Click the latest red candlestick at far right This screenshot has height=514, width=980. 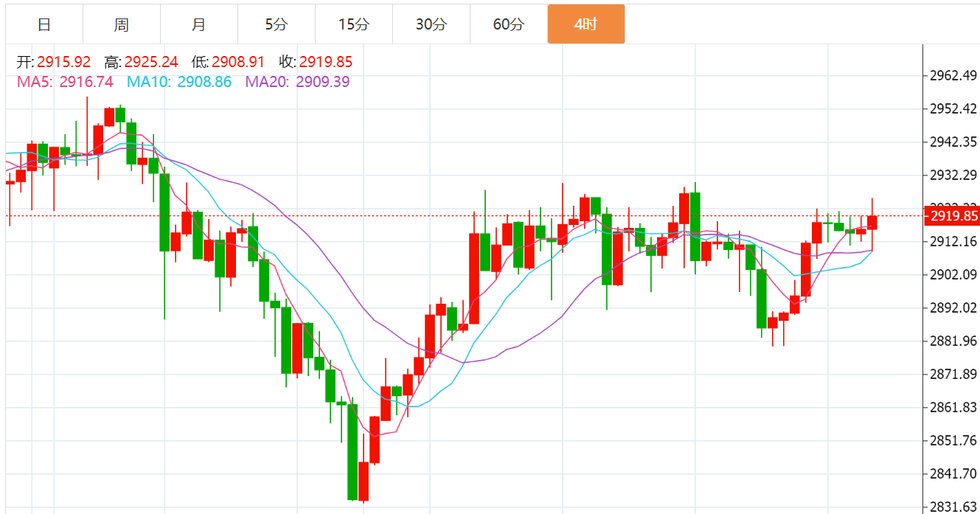click(872, 223)
